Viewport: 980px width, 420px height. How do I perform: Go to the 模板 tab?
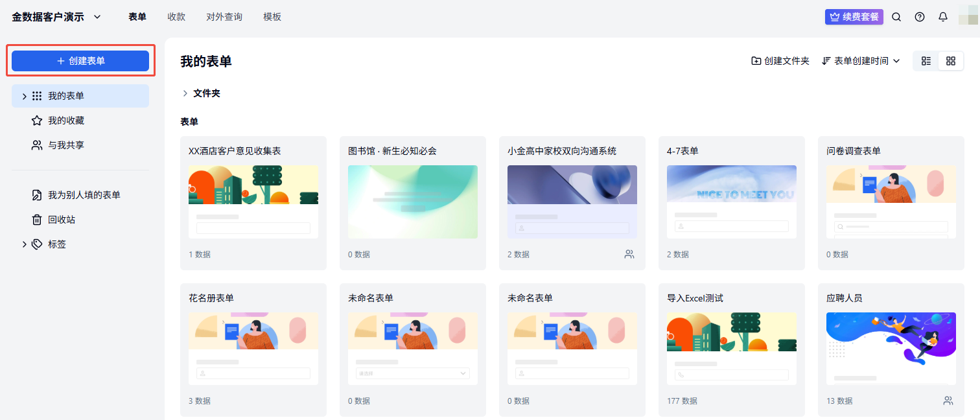(x=272, y=17)
